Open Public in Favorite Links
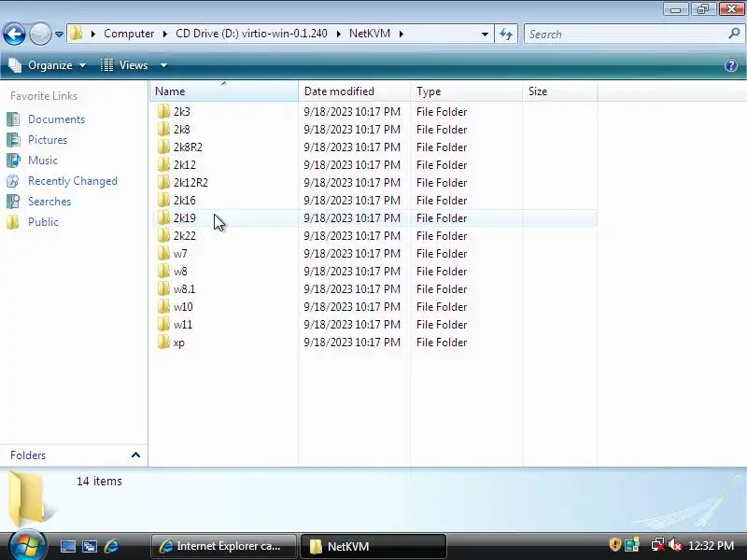The height and width of the screenshot is (560, 747). click(x=43, y=222)
